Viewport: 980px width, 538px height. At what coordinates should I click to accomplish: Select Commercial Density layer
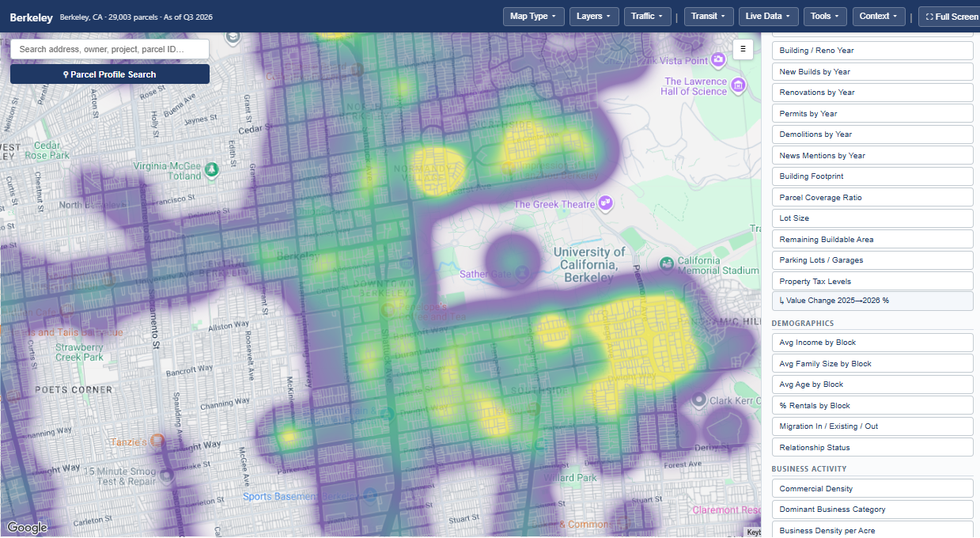click(x=872, y=489)
